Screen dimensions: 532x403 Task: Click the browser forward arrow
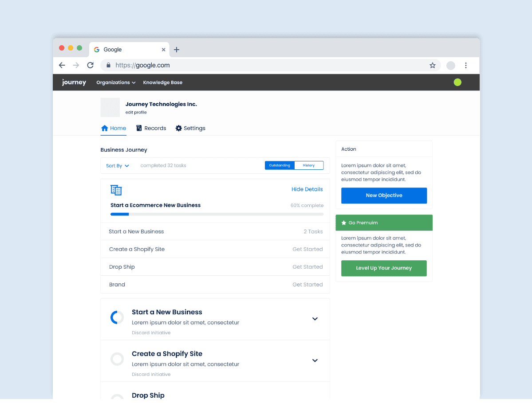pos(76,66)
